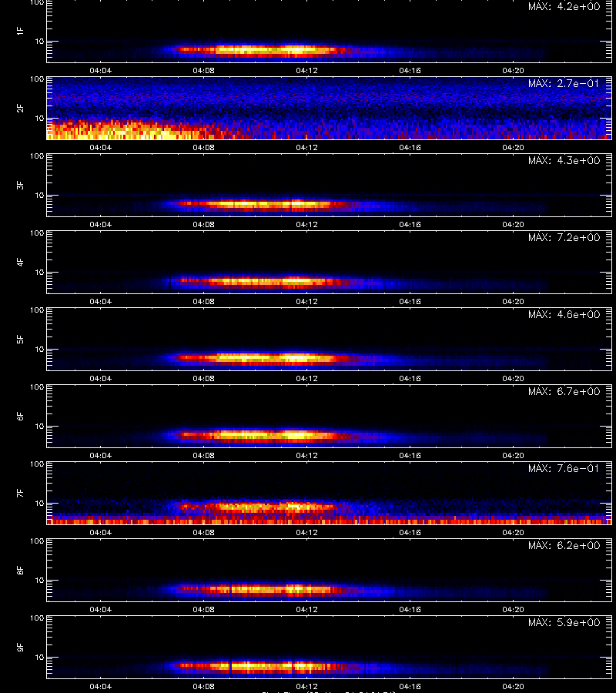Click the 2F y-axis panel label
Screen dimensions: 616x693
pos(20,108)
